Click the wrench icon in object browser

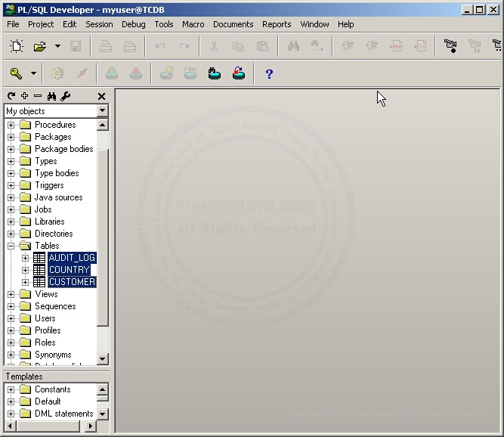(x=65, y=96)
